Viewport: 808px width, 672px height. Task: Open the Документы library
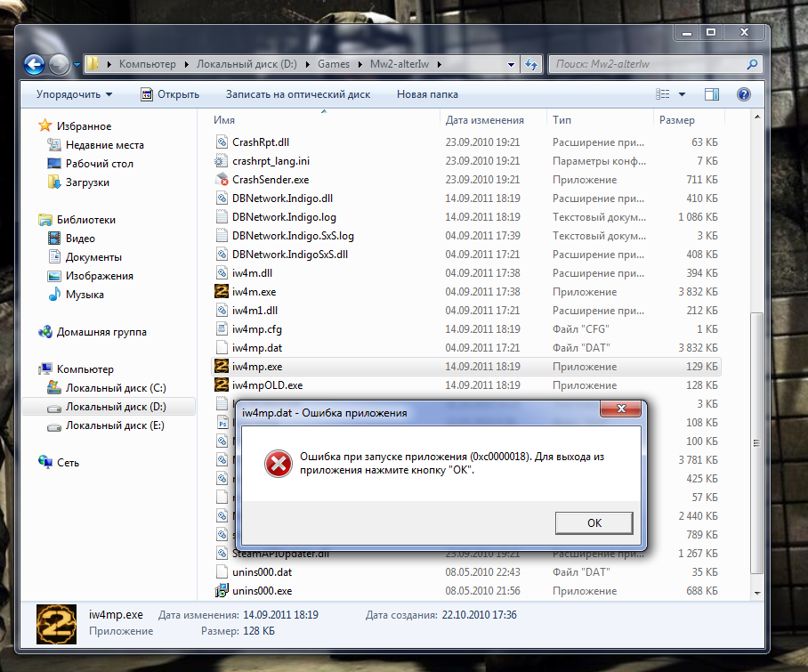tap(93, 256)
